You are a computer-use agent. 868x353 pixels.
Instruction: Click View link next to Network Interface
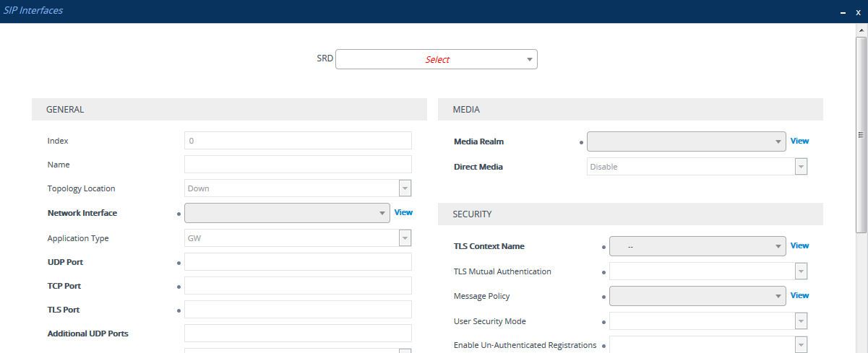tap(403, 212)
